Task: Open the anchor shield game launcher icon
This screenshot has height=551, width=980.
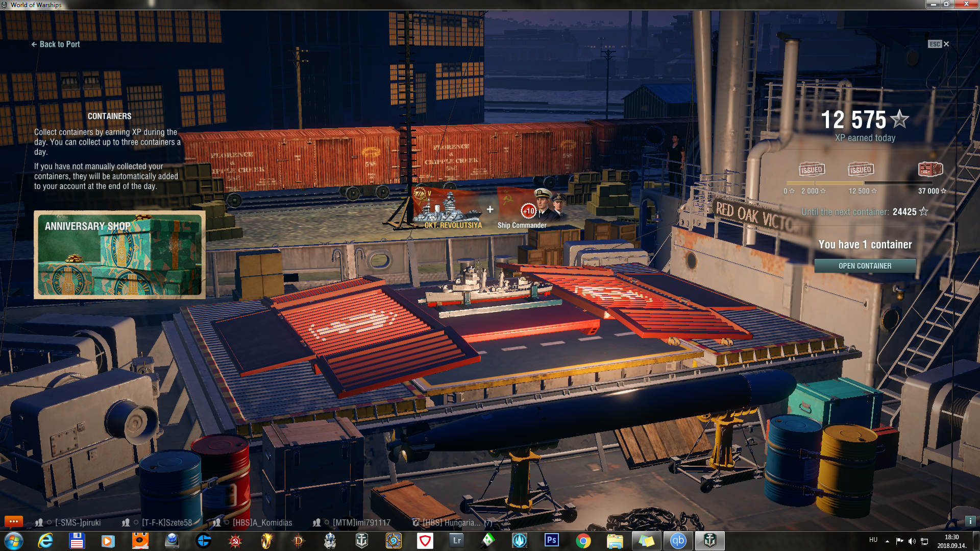Action: [x=362, y=541]
